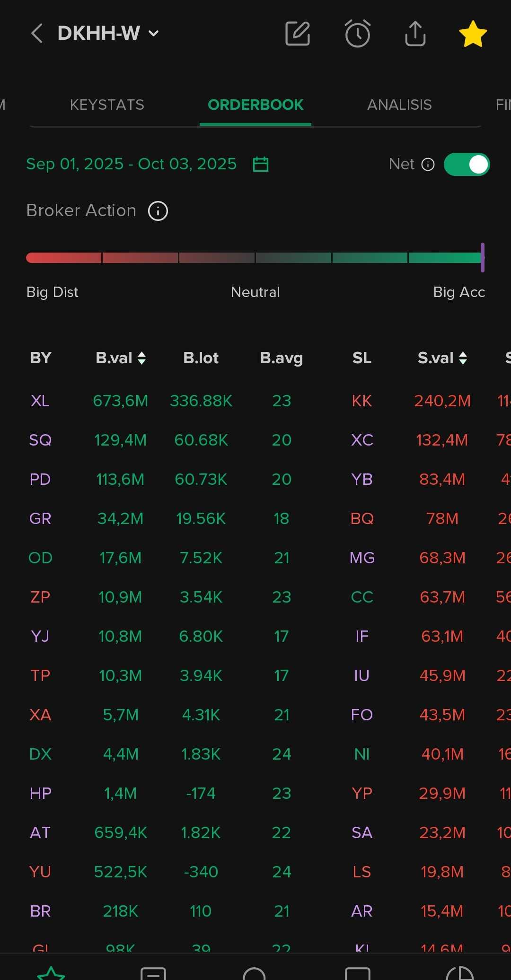
Task: Show Broker Action info icon
Action: point(158,211)
